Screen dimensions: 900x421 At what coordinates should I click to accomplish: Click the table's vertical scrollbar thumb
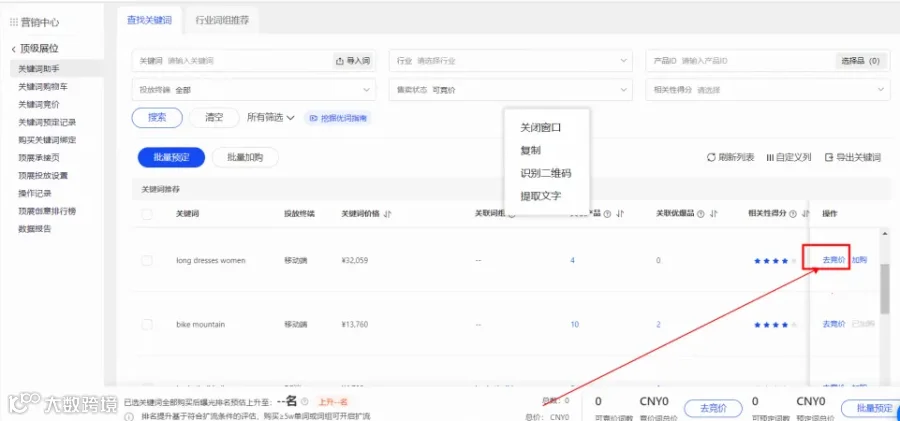tap(885, 289)
